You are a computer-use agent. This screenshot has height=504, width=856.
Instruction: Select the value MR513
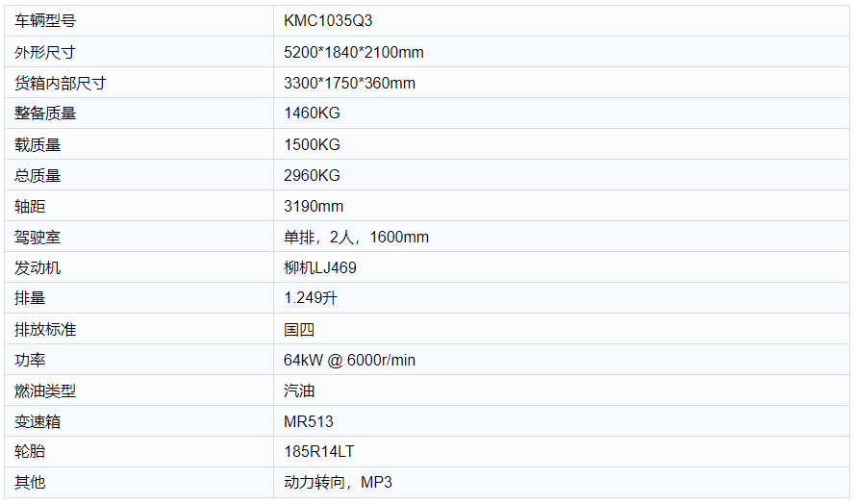click(x=309, y=421)
